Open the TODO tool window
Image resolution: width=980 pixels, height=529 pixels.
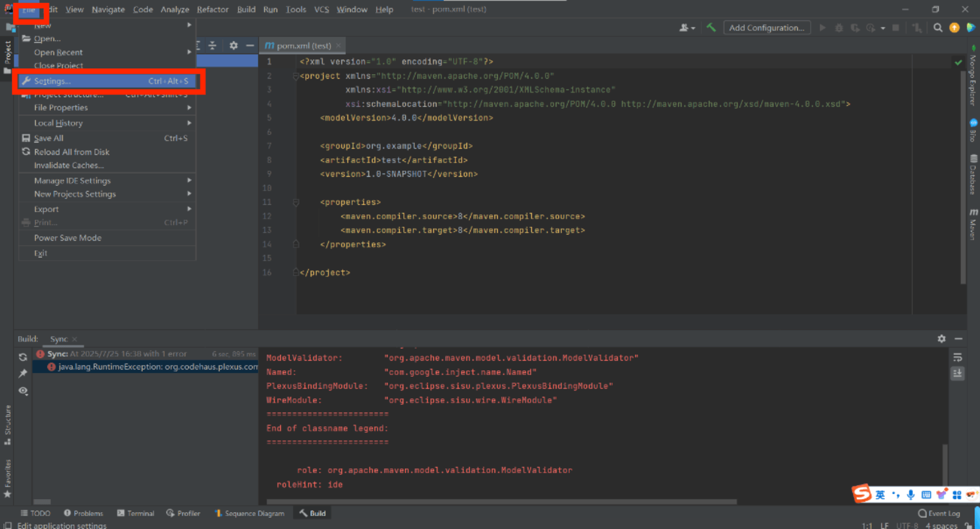35,513
